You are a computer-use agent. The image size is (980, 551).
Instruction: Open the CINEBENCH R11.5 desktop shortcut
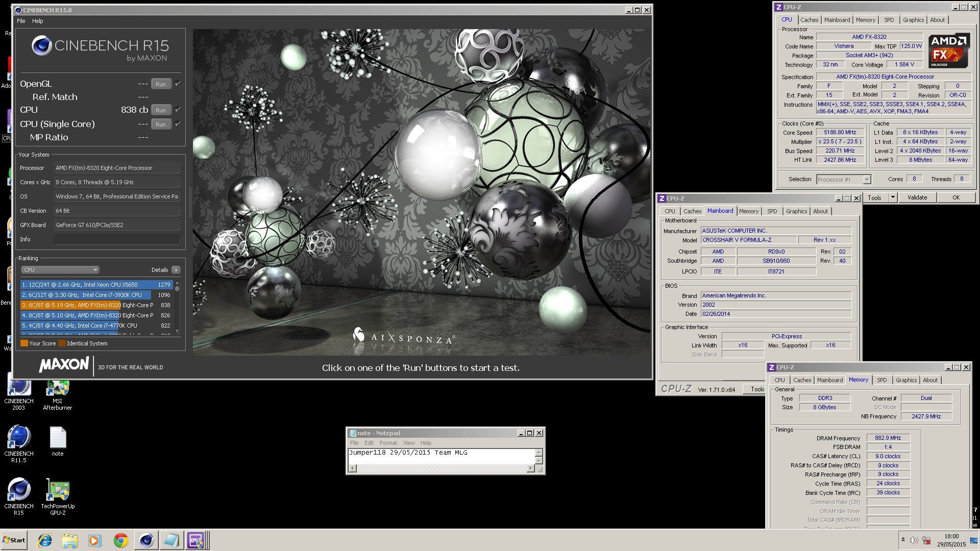pos(19,444)
